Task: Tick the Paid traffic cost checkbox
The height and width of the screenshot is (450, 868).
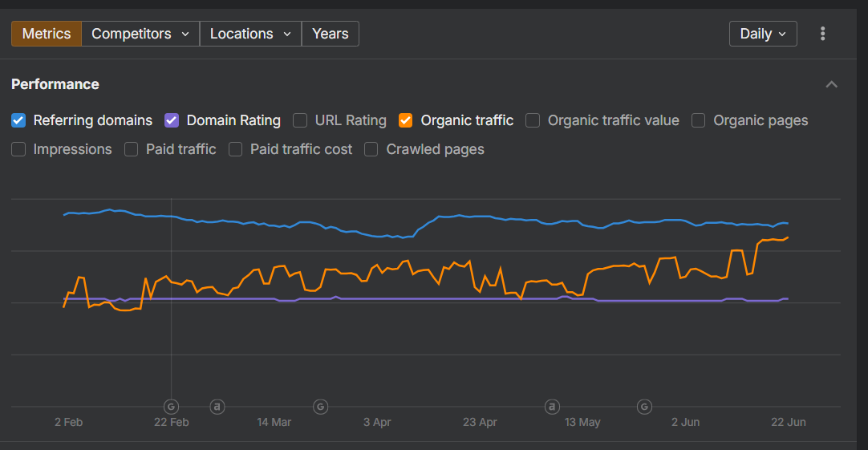Action: tap(236, 149)
